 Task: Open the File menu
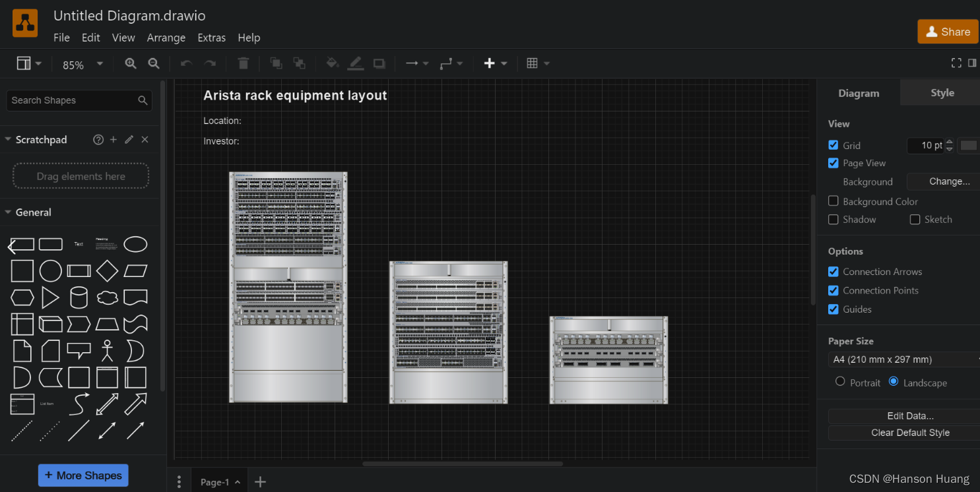61,38
